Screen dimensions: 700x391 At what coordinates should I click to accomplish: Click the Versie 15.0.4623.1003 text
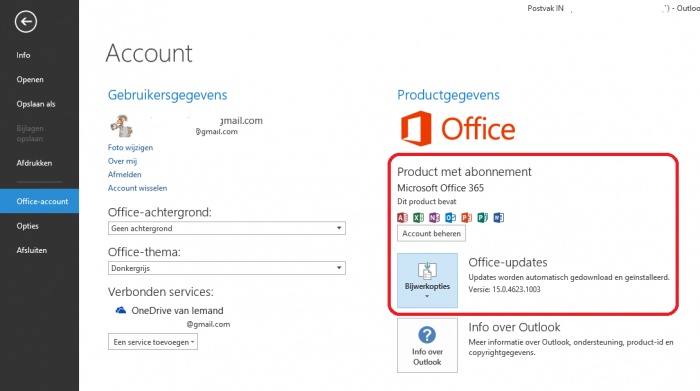pyautogui.click(x=504, y=289)
